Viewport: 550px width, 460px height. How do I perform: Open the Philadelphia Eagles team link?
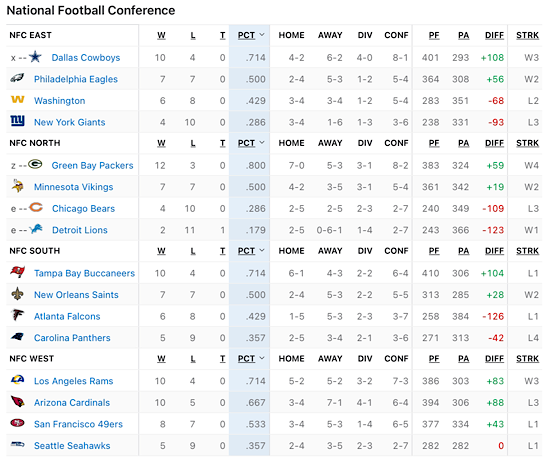[x=76, y=79]
